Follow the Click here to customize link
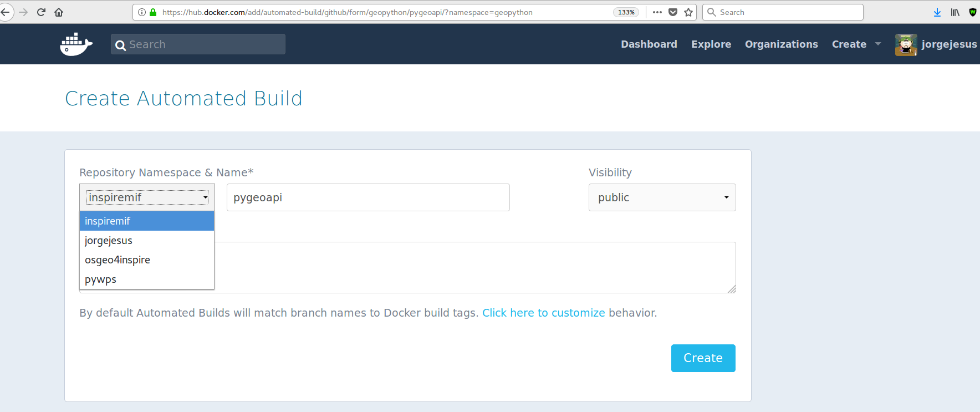This screenshot has width=980, height=412. [543, 313]
